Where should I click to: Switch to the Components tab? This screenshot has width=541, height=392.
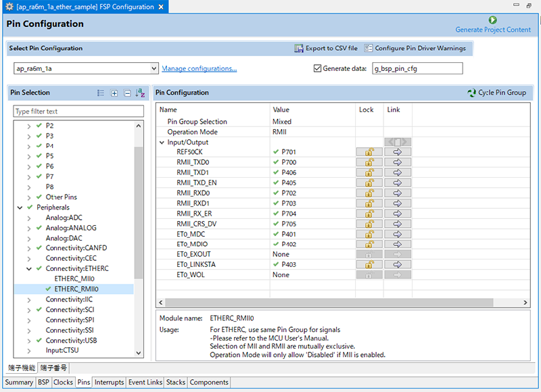(x=209, y=383)
